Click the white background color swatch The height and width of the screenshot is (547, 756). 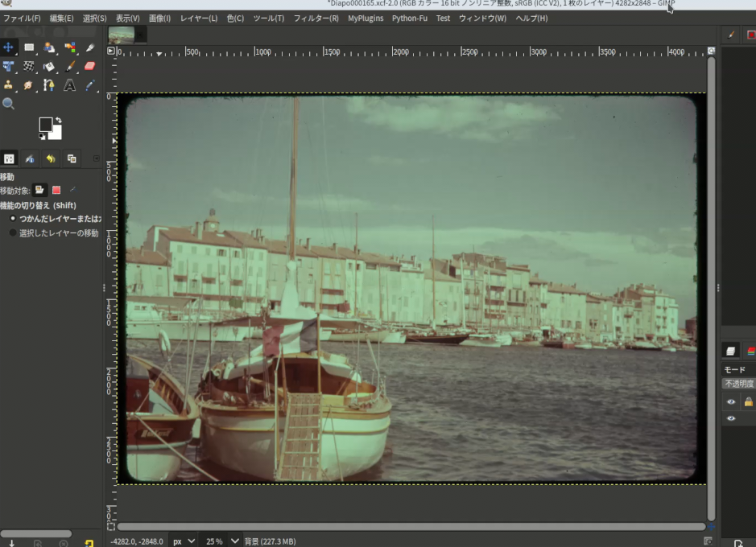pos(57,134)
